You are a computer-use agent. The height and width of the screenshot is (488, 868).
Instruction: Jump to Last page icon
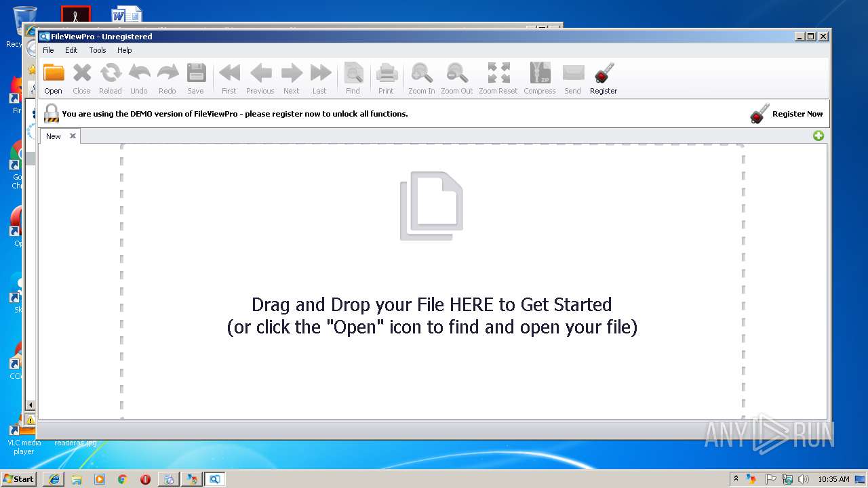(x=320, y=73)
